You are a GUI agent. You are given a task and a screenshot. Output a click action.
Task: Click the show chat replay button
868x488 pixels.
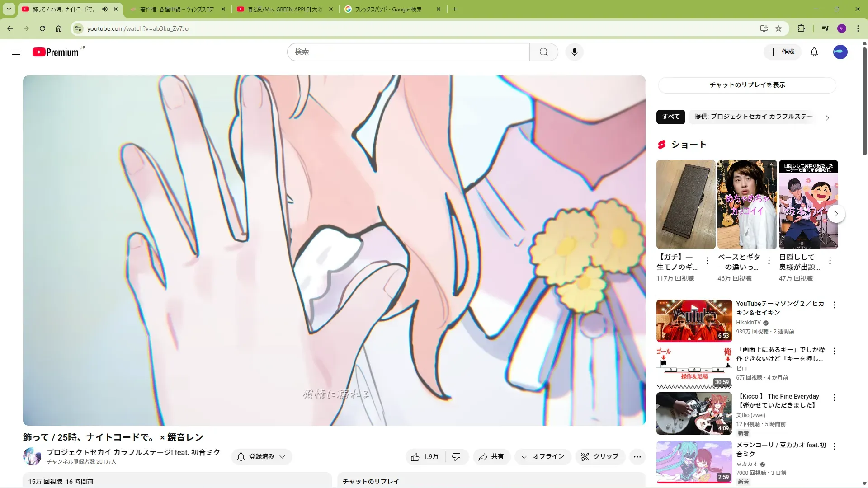(x=747, y=85)
